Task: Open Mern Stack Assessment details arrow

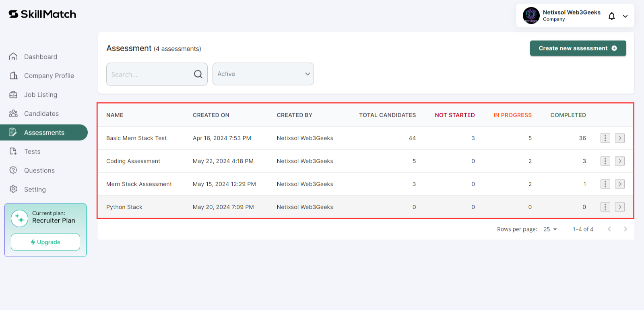Action: click(620, 184)
